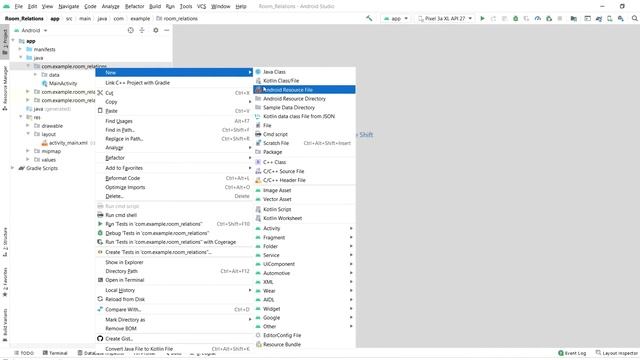Click the locate target icon in Project panel
Viewport: 640px width, 360px height.
pos(131,30)
